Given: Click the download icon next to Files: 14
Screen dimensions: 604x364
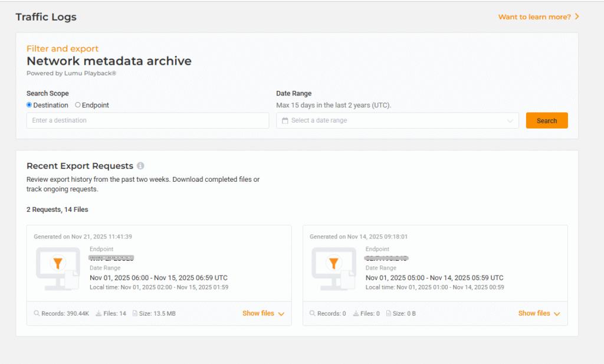Looking at the screenshot, I should 98,314.
